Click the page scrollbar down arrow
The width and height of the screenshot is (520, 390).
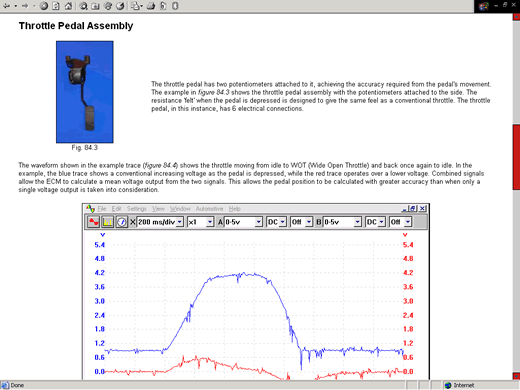(x=516, y=376)
